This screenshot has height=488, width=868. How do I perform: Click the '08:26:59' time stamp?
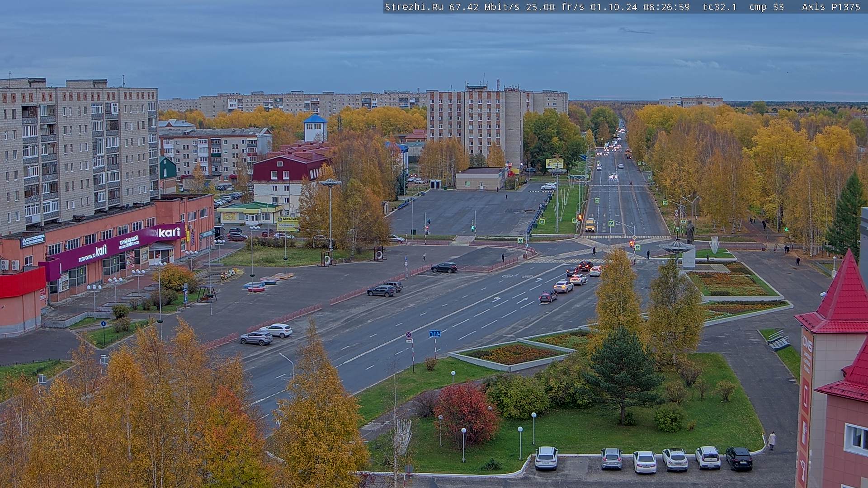click(666, 7)
